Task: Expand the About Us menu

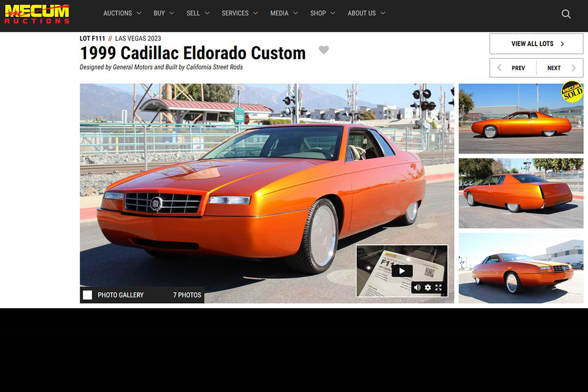Action: (366, 13)
